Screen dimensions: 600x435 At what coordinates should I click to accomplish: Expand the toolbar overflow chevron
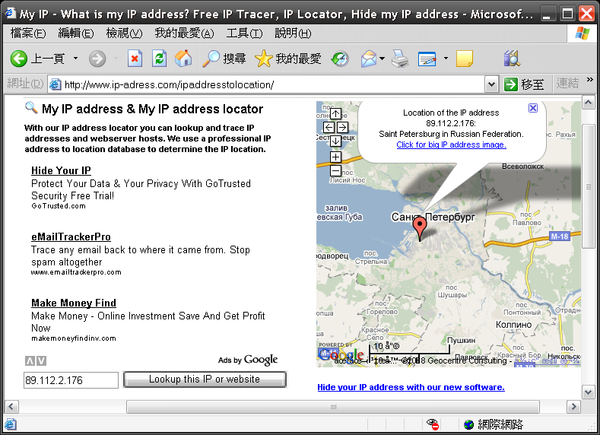(x=590, y=80)
